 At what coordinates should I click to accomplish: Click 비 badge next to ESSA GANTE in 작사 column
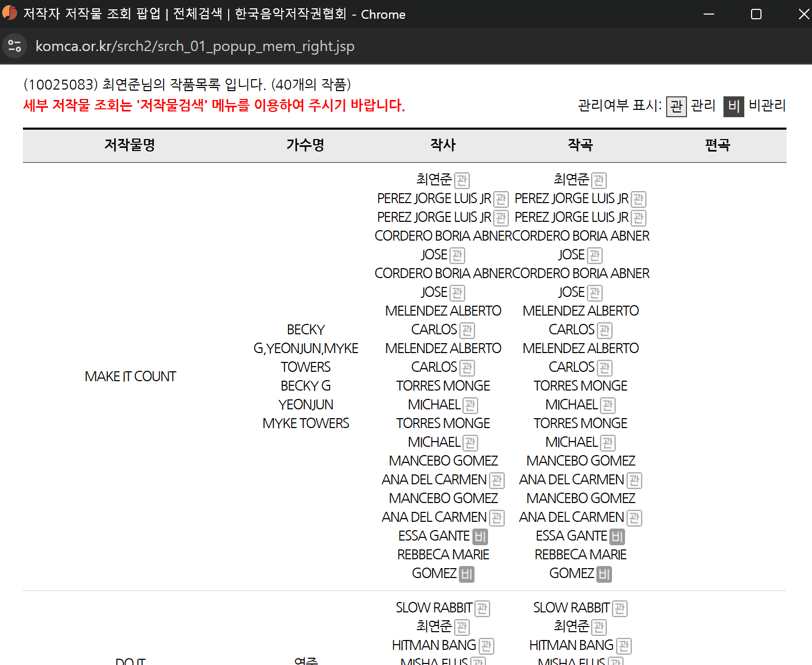tap(480, 536)
